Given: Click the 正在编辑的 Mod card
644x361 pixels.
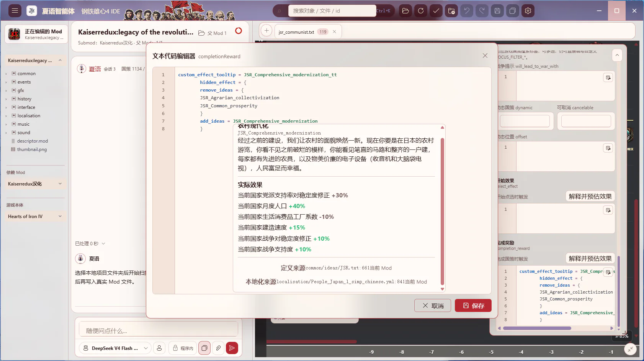Looking at the screenshot, I should (36, 34).
